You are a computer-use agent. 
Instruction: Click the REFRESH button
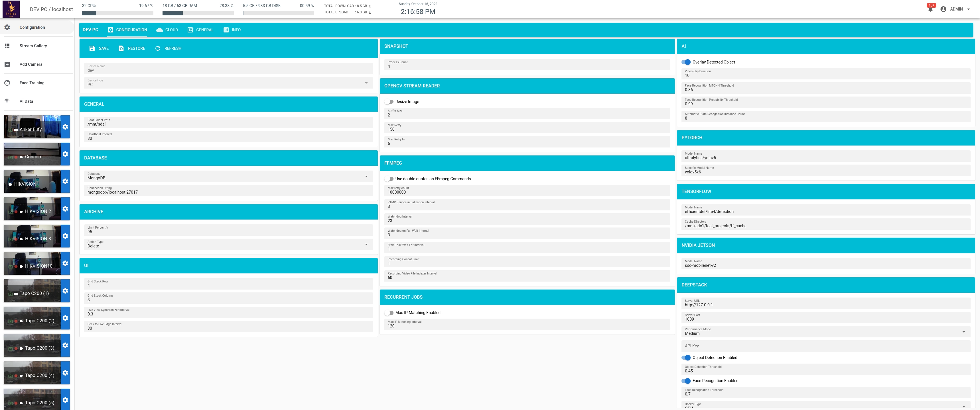tap(168, 49)
